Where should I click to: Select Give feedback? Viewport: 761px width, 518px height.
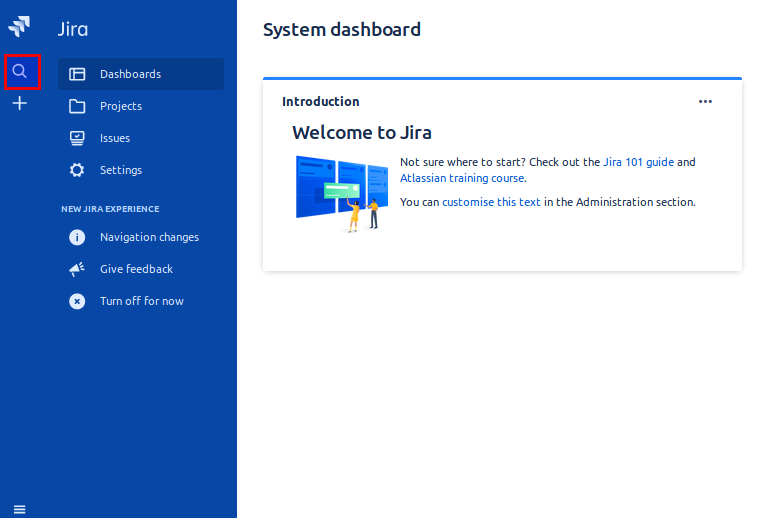141,269
